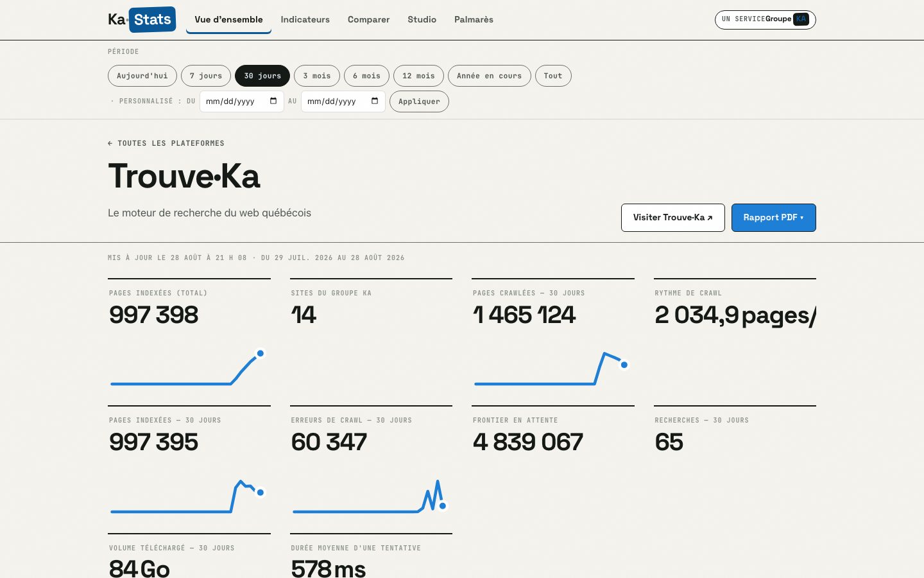This screenshot has height=578, width=924.
Task: Click the tagline Le moteur de recherche du web québécois
Action: 209,213
